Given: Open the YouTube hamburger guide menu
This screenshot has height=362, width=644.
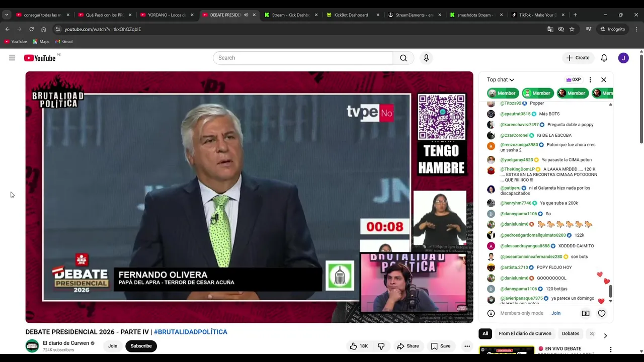Looking at the screenshot, I should click(12, 58).
